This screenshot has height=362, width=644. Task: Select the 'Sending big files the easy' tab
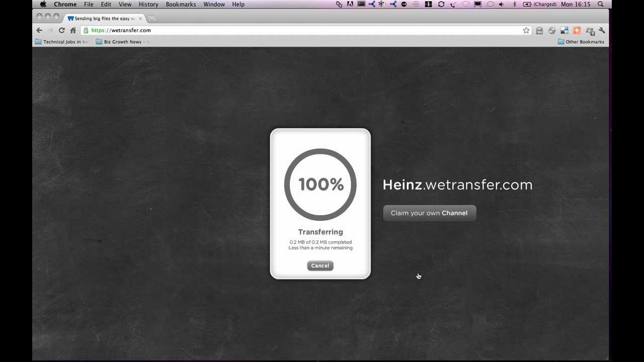coord(105,19)
